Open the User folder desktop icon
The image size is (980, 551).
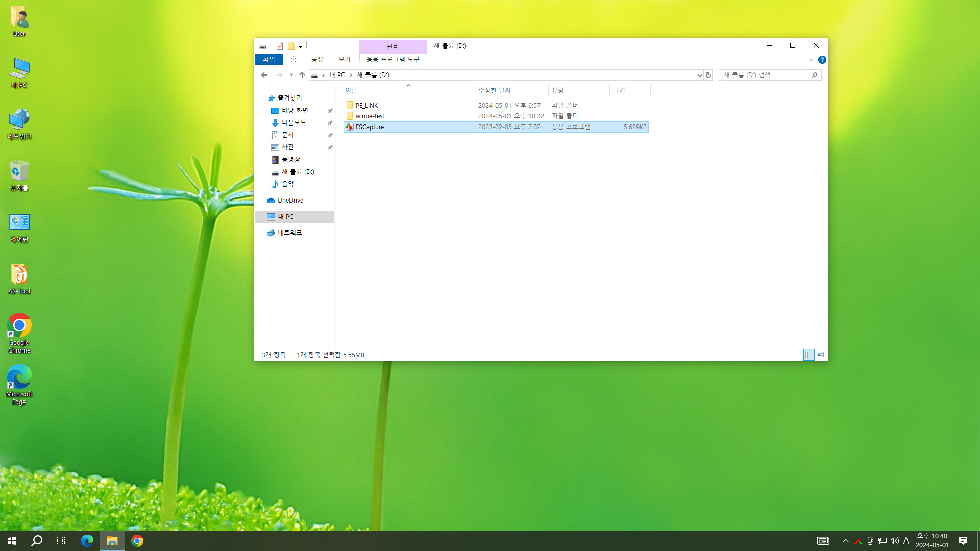[x=19, y=21]
